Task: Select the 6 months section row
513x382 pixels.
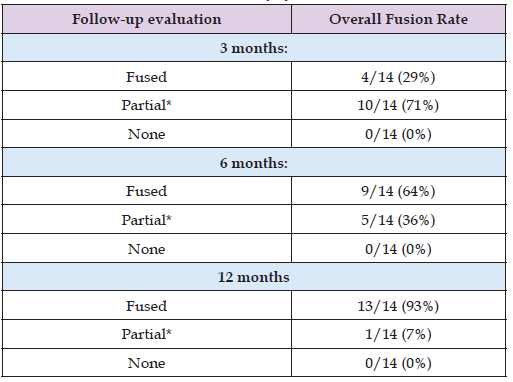Action: click(x=254, y=163)
